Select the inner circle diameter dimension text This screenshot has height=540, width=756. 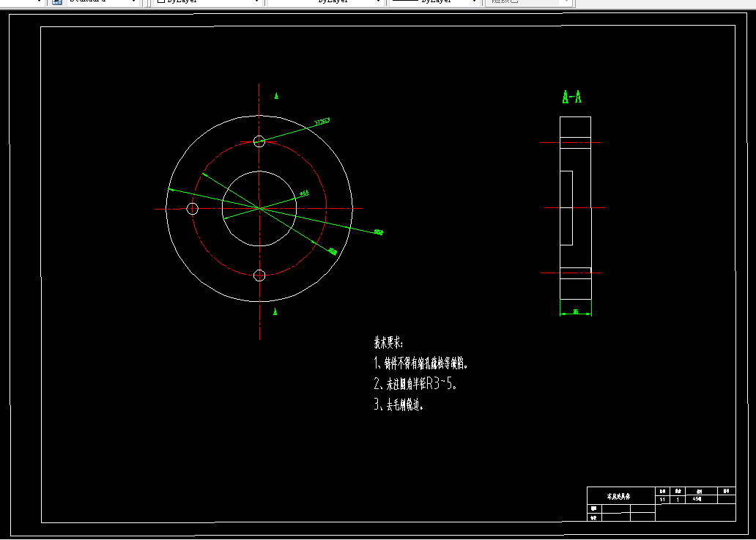click(304, 194)
